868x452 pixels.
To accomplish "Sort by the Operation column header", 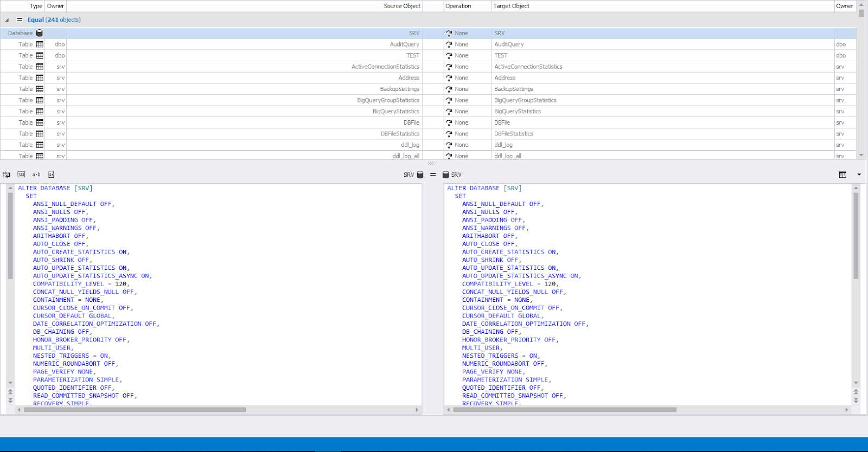I will pyautogui.click(x=458, y=6).
